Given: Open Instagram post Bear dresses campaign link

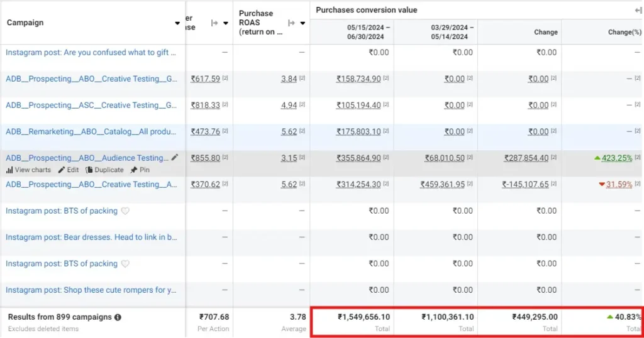Looking at the screenshot, I should pyautogui.click(x=91, y=237).
